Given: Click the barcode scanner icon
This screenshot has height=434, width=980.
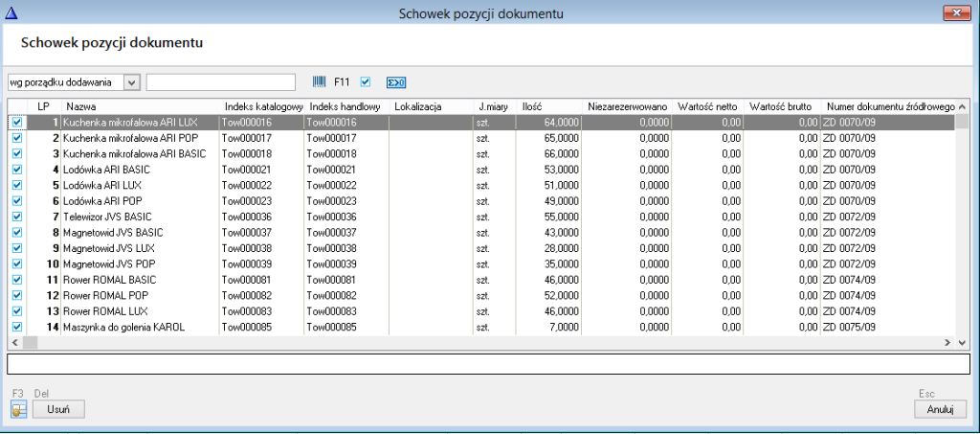Looking at the screenshot, I should (320, 81).
